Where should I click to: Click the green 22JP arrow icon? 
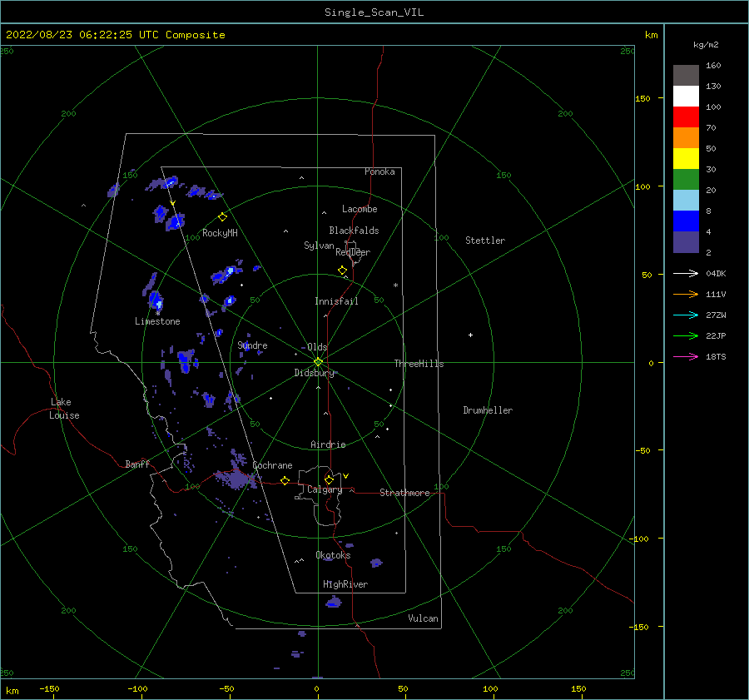pyautogui.click(x=686, y=336)
